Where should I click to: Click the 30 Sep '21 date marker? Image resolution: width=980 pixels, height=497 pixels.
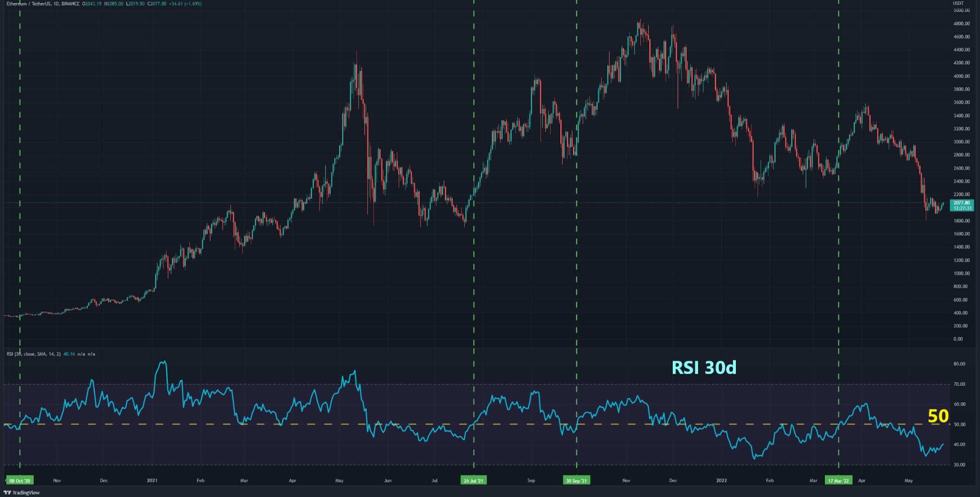[x=576, y=481]
